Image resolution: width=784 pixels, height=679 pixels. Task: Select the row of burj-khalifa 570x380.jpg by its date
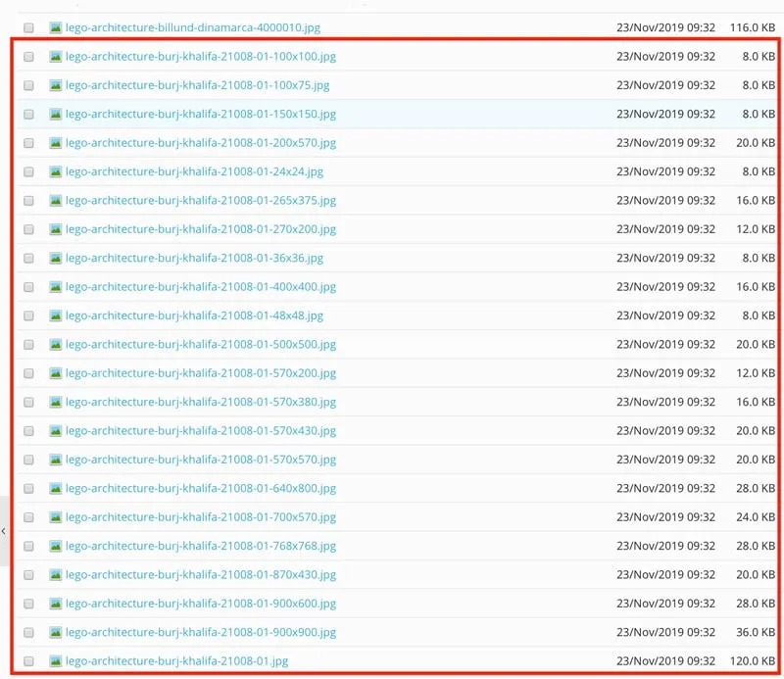tap(665, 402)
